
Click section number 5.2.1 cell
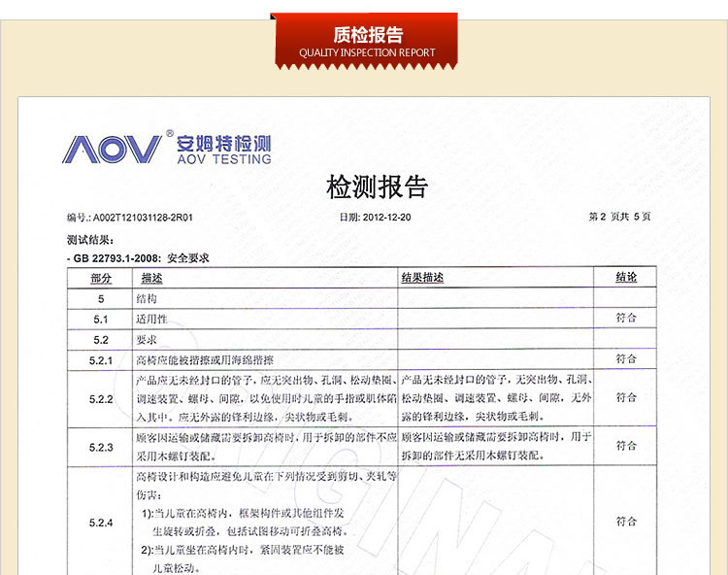(101, 360)
